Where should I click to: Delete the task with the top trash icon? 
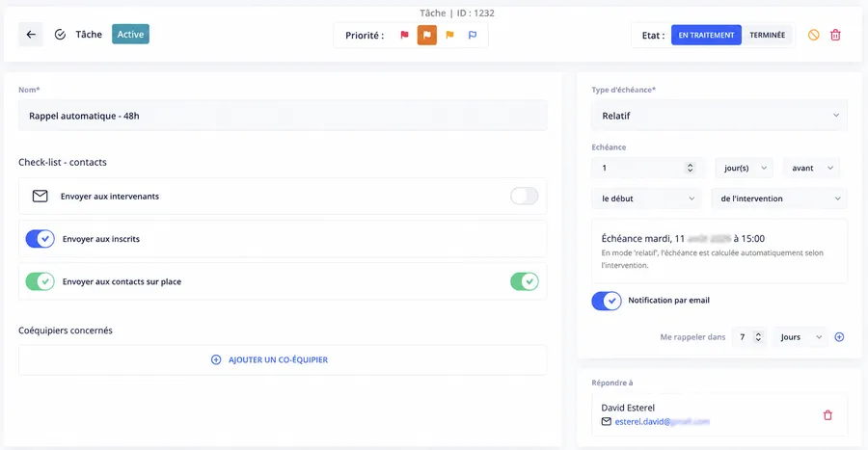(835, 35)
